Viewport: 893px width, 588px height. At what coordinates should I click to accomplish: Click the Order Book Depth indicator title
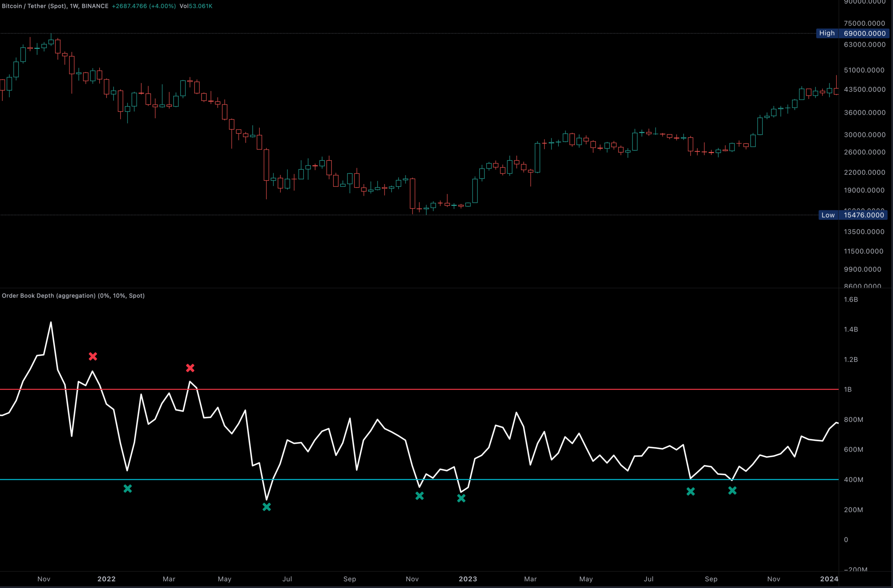pyautogui.click(x=73, y=296)
